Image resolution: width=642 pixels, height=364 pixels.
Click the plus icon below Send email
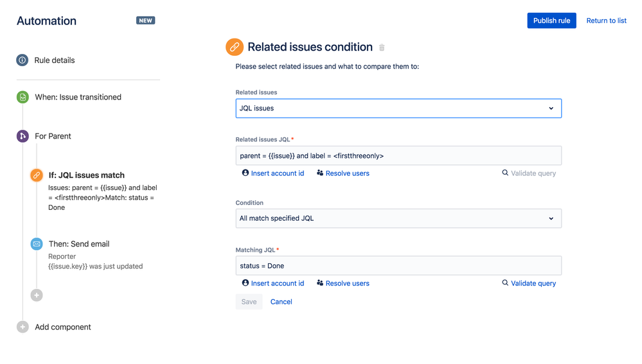(x=37, y=295)
